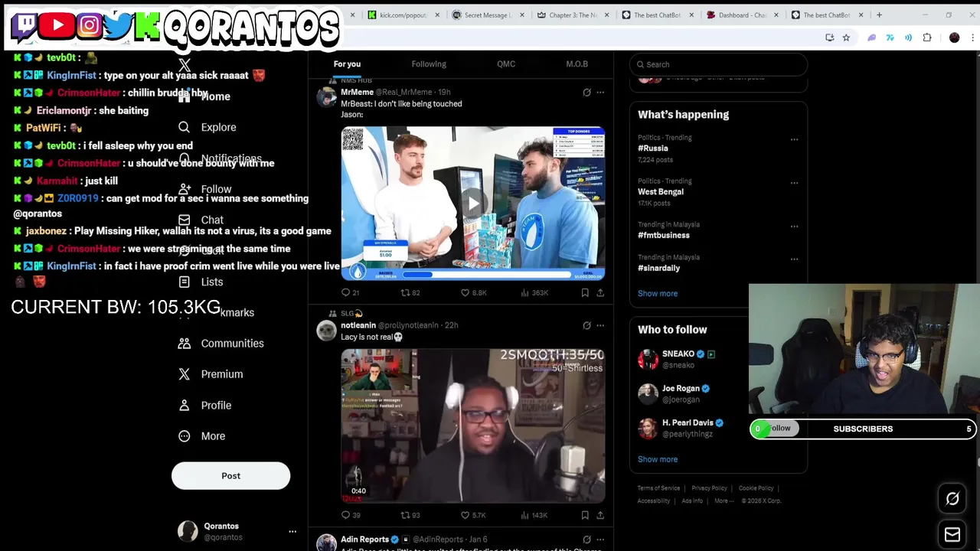Open the Privacy Policy link
980x551 pixels.
709,488
